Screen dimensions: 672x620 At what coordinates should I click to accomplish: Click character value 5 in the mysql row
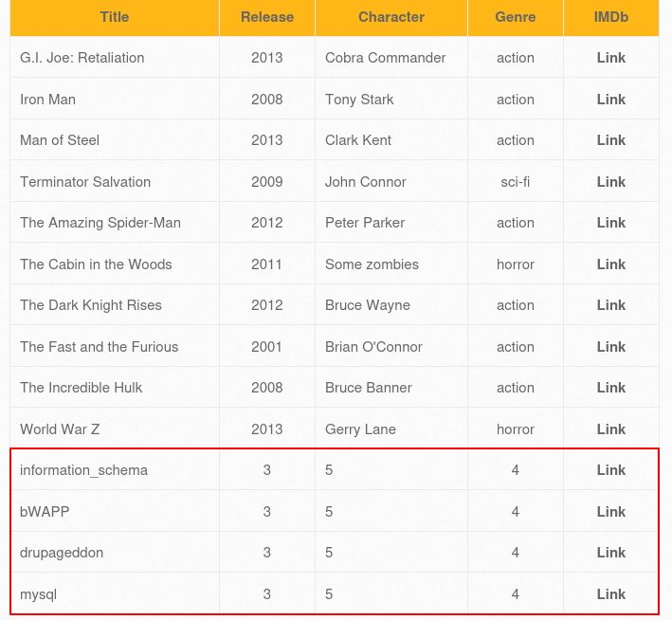pyautogui.click(x=329, y=593)
